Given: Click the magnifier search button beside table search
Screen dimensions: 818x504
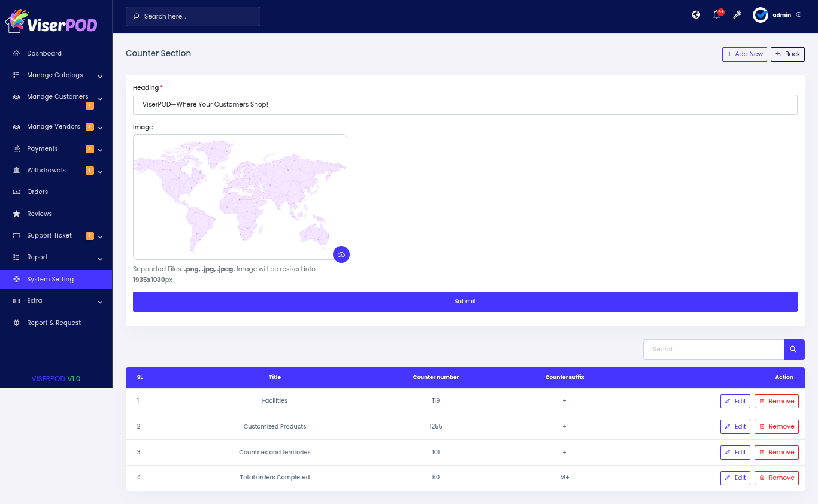Looking at the screenshot, I should (x=793, y=349).
